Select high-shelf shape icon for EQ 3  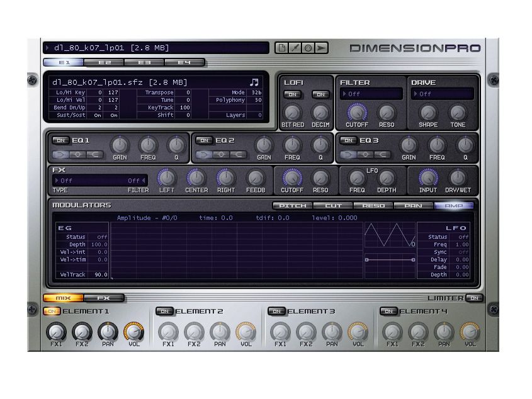(x=382, y=155)
